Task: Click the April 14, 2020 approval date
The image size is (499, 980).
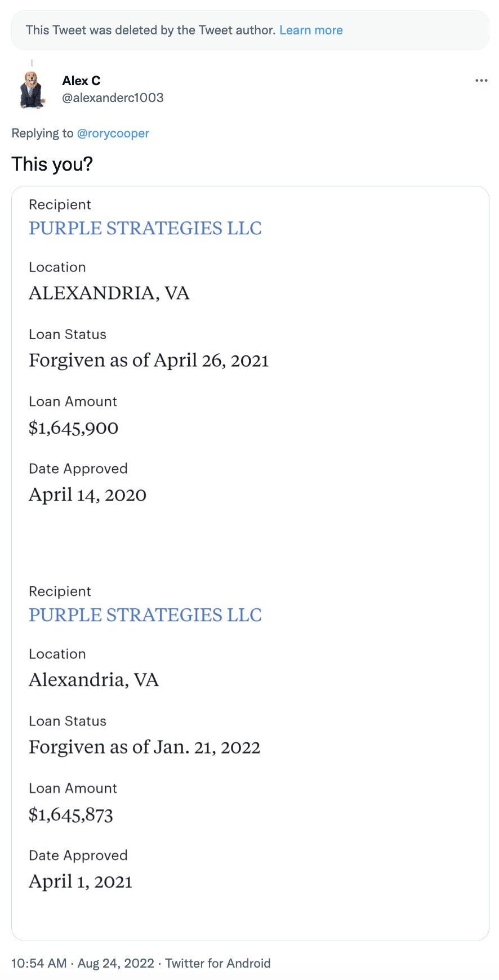Action: 88,495
